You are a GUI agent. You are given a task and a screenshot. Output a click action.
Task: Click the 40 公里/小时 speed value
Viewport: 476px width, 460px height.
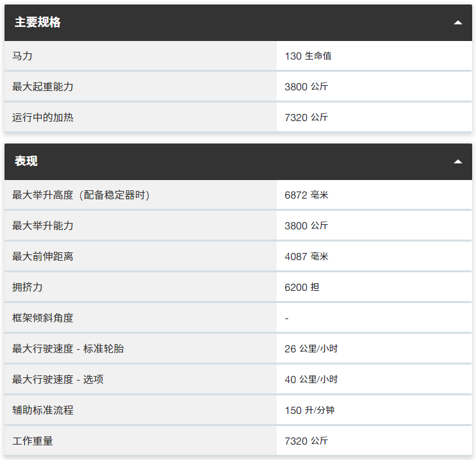click(x=311, y=379)
